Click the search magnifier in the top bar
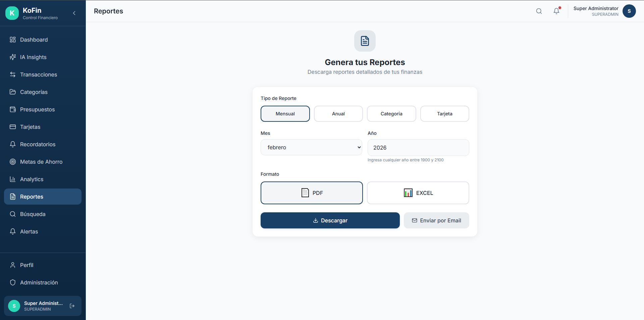The width and height of the screenshot is (644, 320). click(539, 11)
